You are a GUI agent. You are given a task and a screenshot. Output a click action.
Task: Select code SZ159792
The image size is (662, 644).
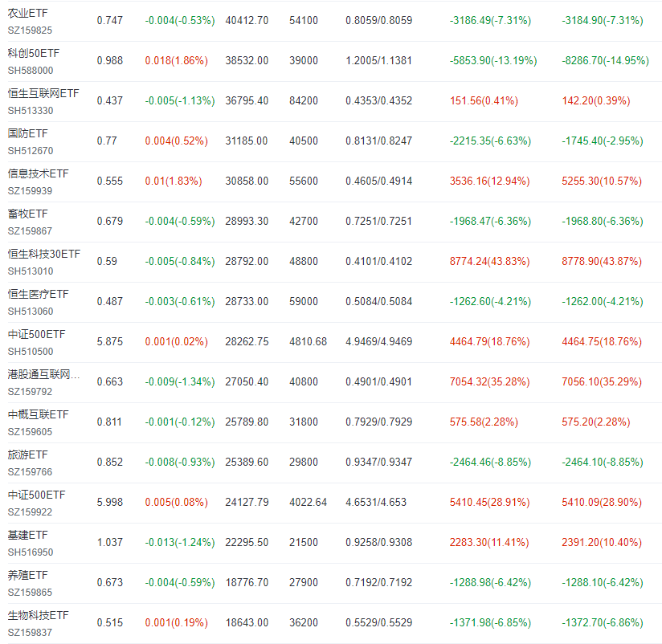[30, 392]
